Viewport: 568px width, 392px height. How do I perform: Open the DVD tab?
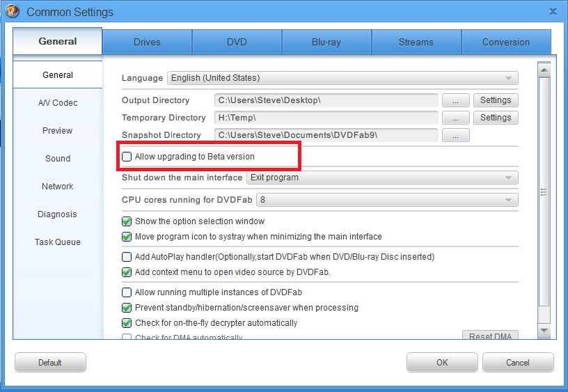237,42
